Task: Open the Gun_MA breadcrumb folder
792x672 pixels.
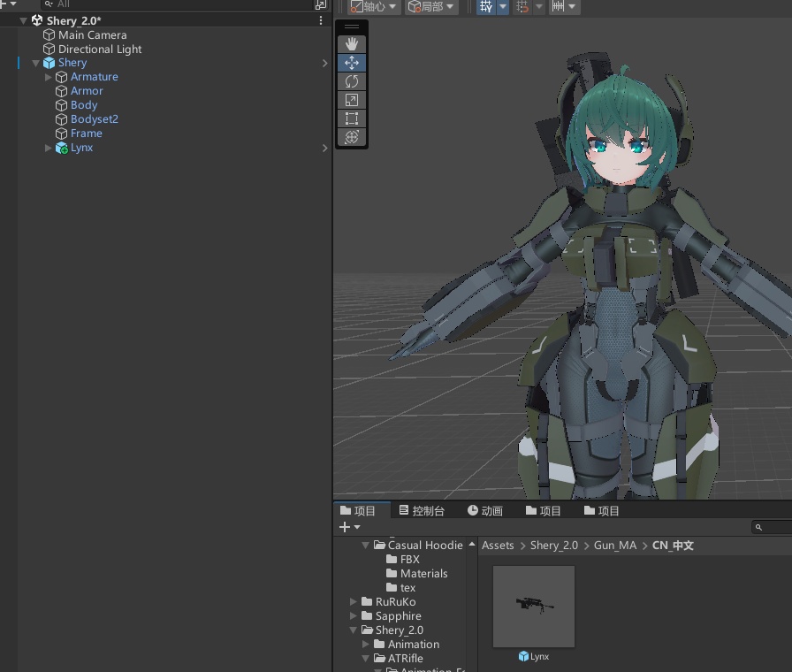Action: (x=615, y=546)
